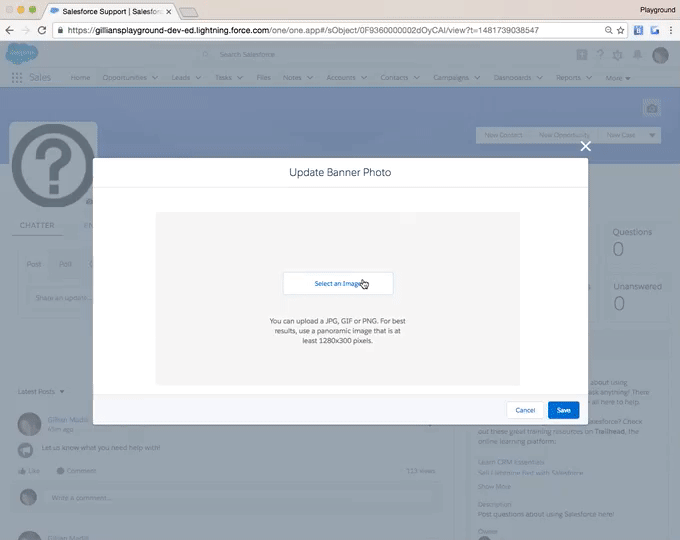Image resolution: width=680 pixels, height=540 pixels.
Task: Click the Salesforce cloud logo
Action: 22,54
